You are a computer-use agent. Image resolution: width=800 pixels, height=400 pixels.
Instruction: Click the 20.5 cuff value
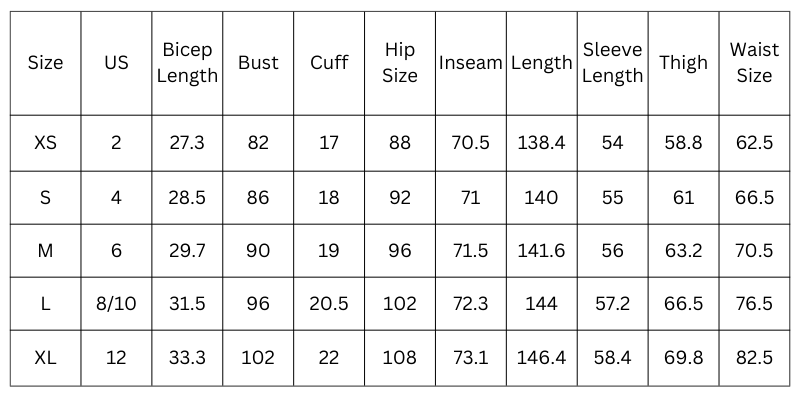(x=329, y=304)
